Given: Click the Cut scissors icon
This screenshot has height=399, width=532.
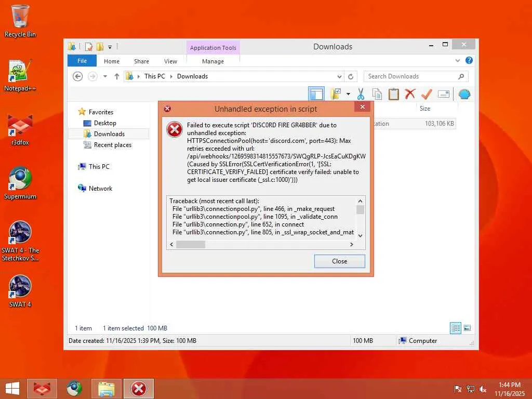Looking at the screenshot, I should click(361, 94).
